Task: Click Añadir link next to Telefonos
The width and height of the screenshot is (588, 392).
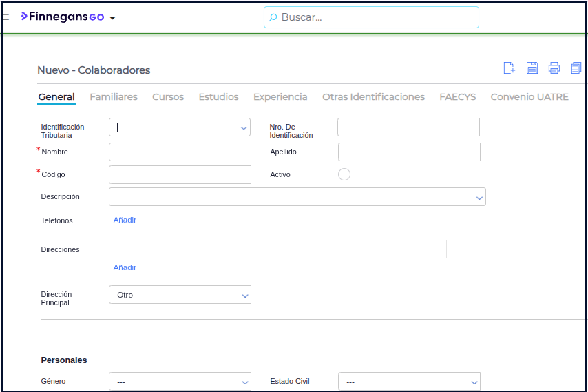Action: point(125,220)
